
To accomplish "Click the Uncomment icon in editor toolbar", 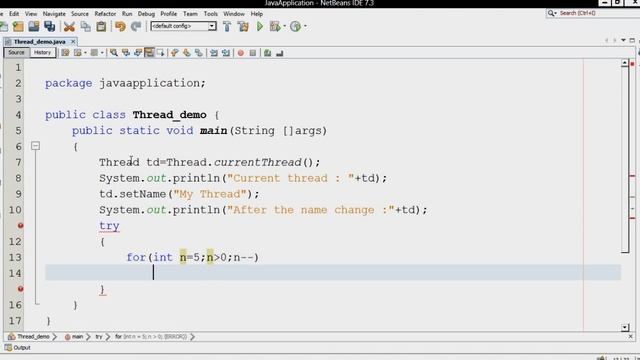I will pyautogui.click(x=280, y=53).
